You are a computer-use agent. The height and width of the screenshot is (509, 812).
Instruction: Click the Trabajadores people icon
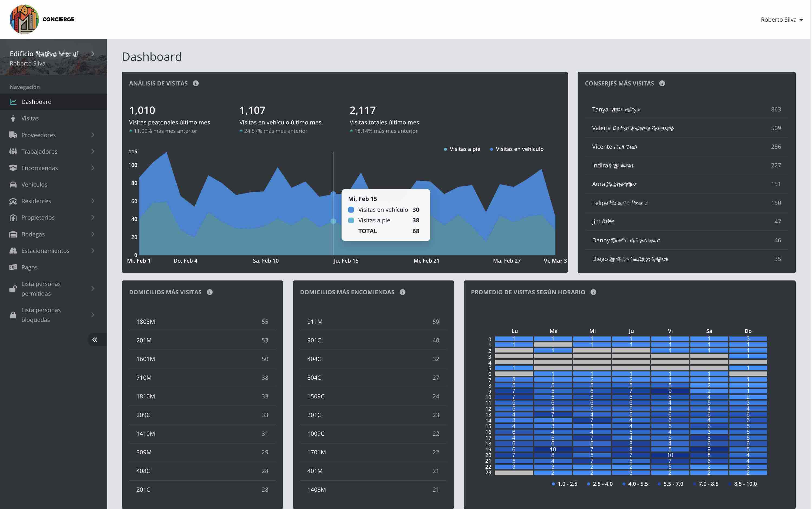point(13,151)
